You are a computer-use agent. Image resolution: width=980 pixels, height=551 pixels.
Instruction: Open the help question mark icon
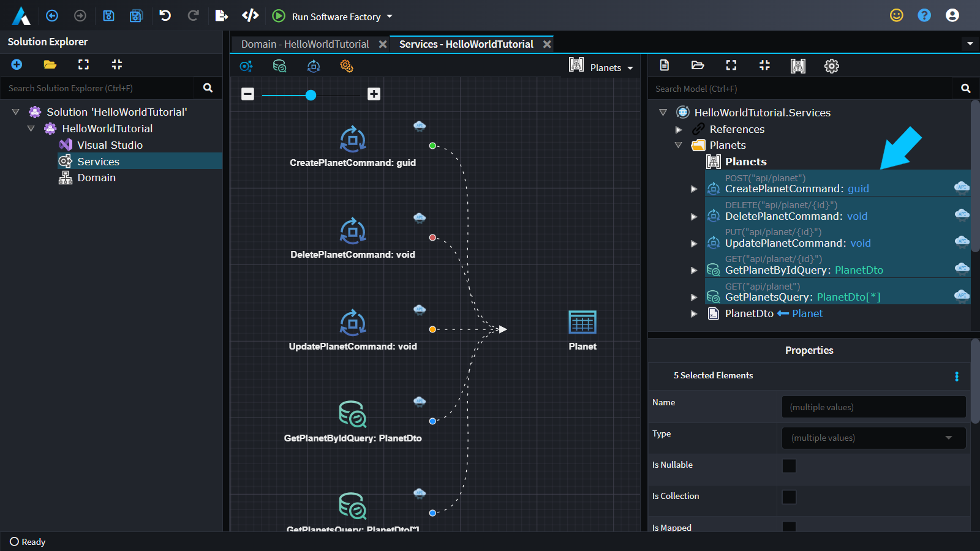pos(924,15)
